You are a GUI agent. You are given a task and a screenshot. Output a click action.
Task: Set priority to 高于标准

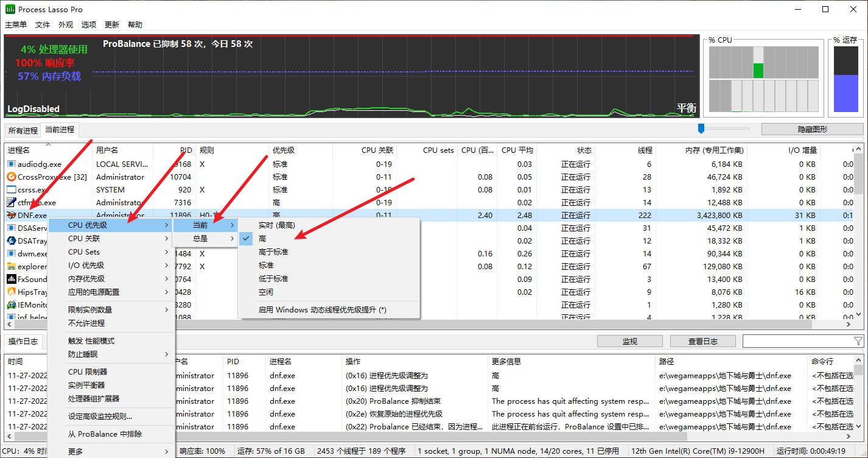(x=329, y=252)
